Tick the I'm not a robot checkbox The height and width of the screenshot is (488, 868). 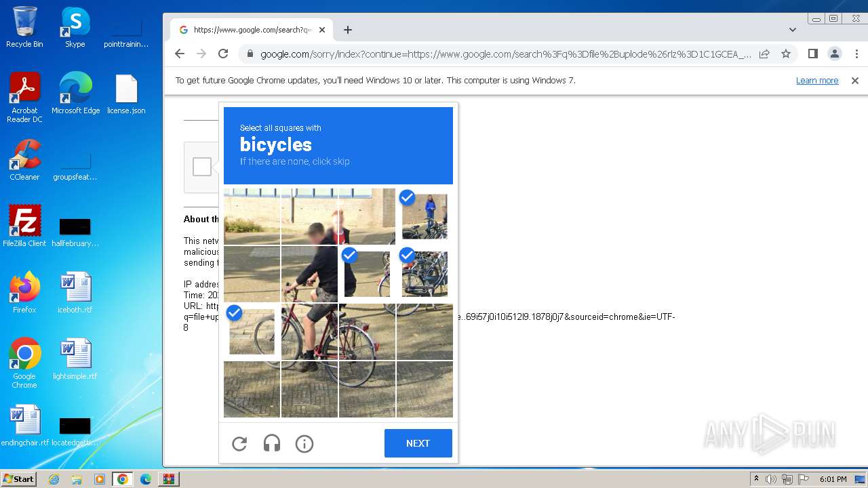[202, 167]
